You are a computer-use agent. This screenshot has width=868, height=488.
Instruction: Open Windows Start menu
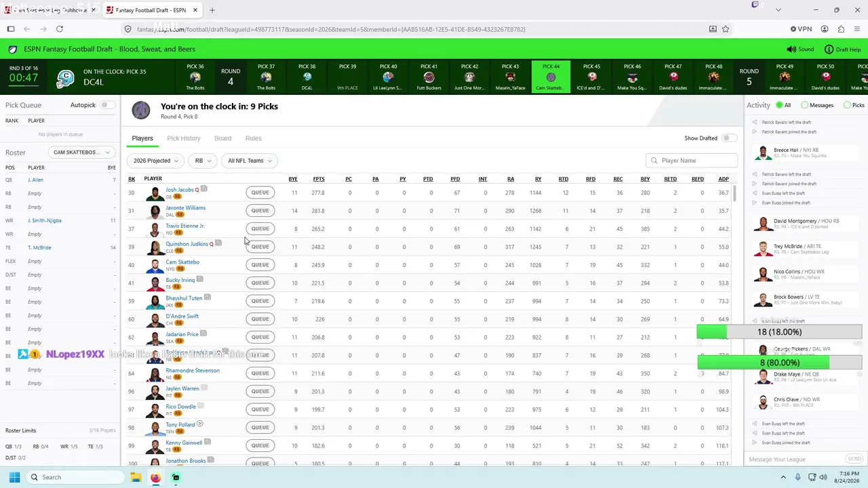point(14,477)
